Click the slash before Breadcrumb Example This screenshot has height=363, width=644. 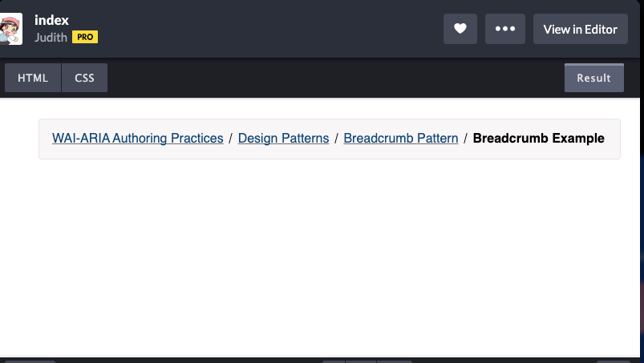465,139
